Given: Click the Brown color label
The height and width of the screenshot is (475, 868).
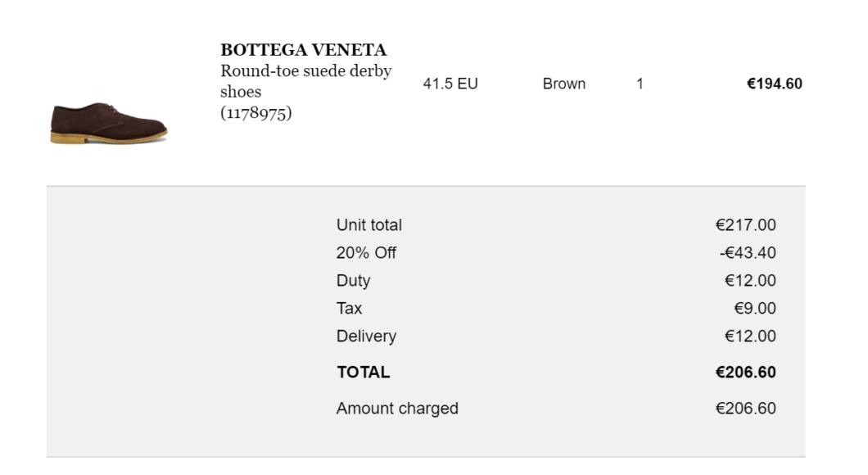Looking at the screenshot, I should coord(563,84).
